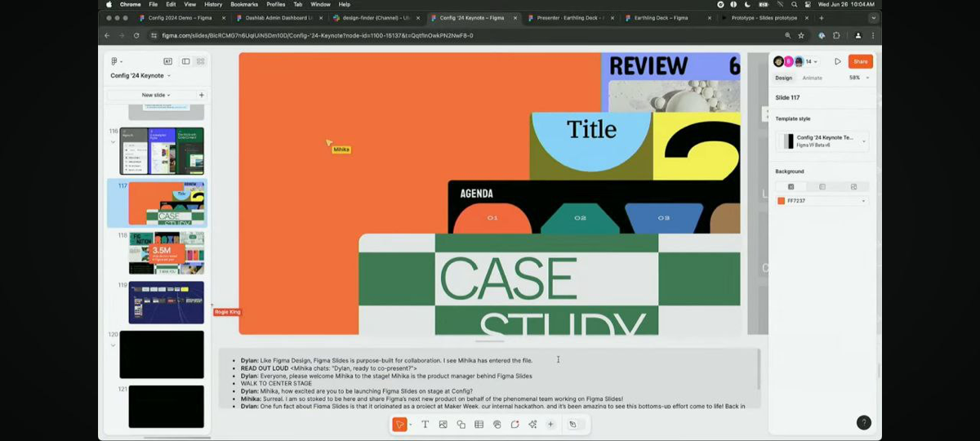Click the first collaborator avatar
Image resolution: width=980 pixels, height=441 pixels.
coord(778,61)
